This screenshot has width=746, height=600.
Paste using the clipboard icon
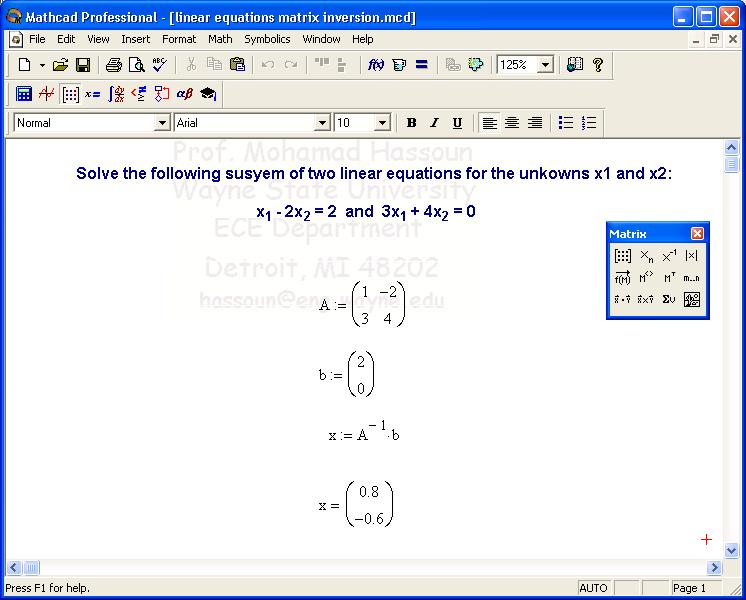pyautogui.click(x=237, y=64)
